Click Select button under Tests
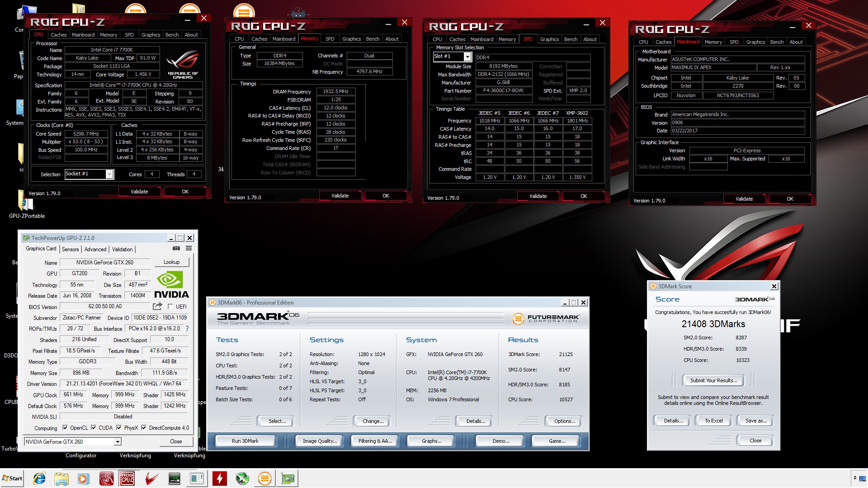 coord(277,421)
